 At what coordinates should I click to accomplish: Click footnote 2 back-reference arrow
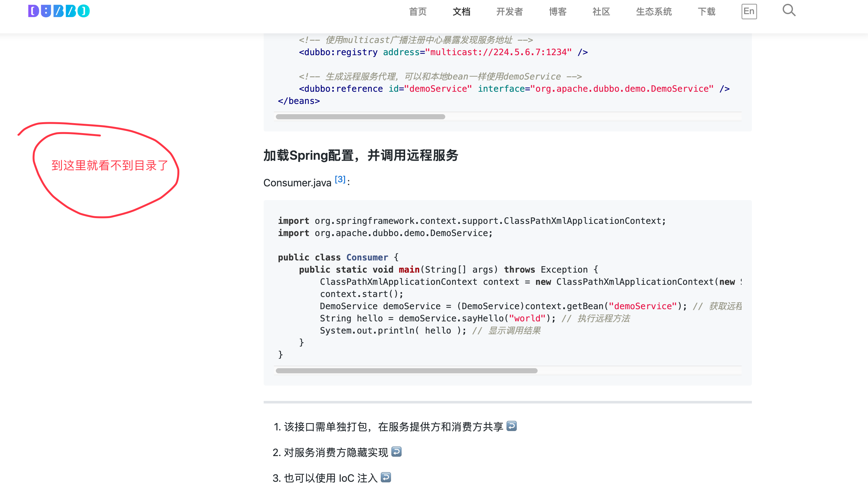pyautogui.click(x=396, y=452)
